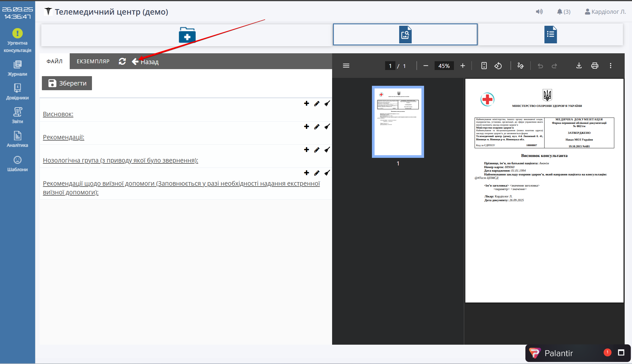This screenshot has height=364, width=632.
Task: Download the PDF document
Action: click(579, 66)
